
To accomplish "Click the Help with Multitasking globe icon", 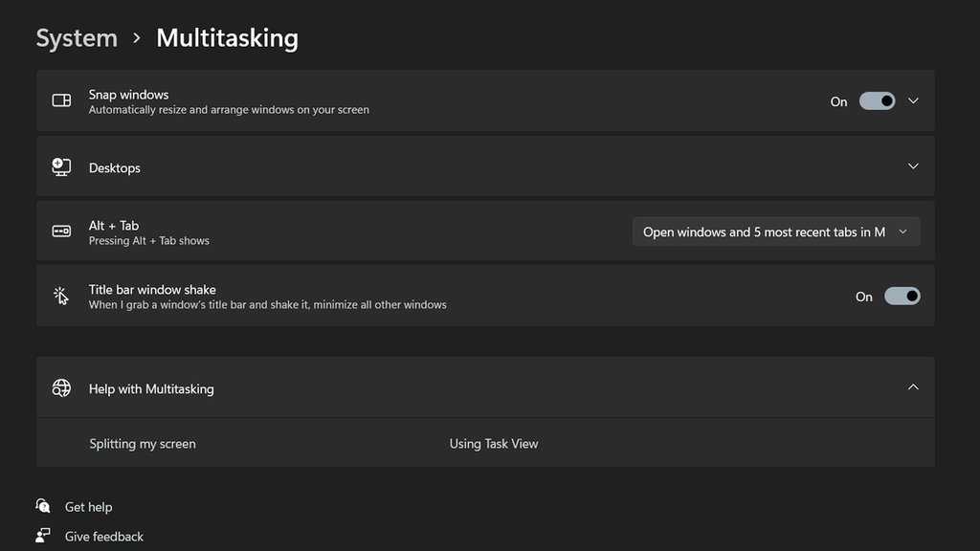I will [x=61, y=388].
